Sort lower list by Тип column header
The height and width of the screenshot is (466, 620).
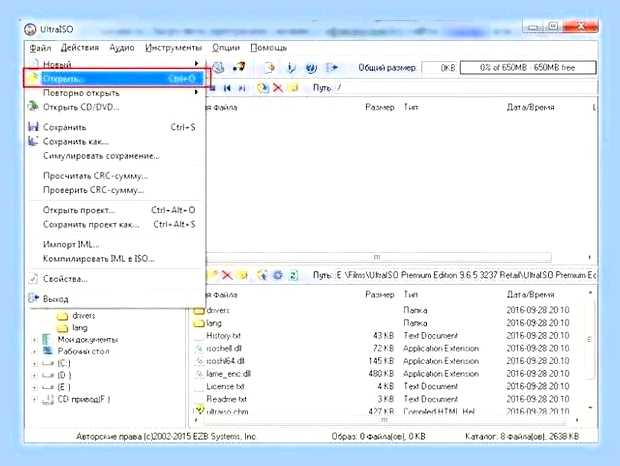click(x=411, y=294)
